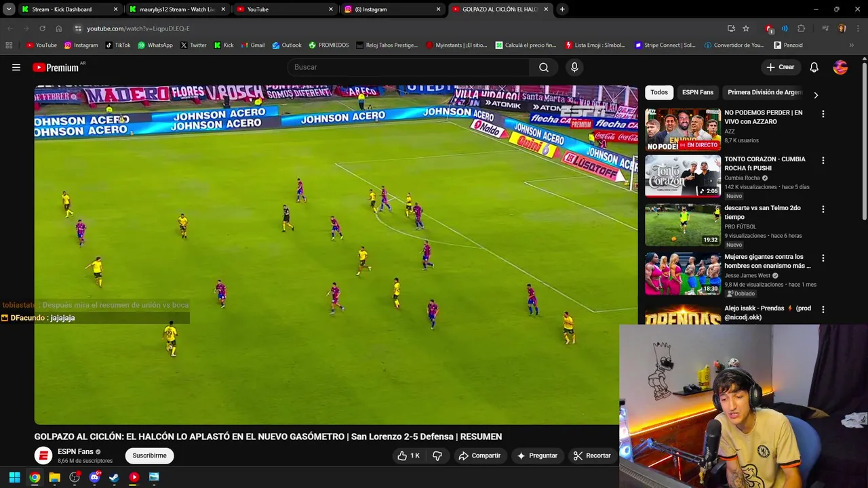Open the WhatsApp bookmark
Viewport: 868px width, 488px height.
[x=155, y=45]
